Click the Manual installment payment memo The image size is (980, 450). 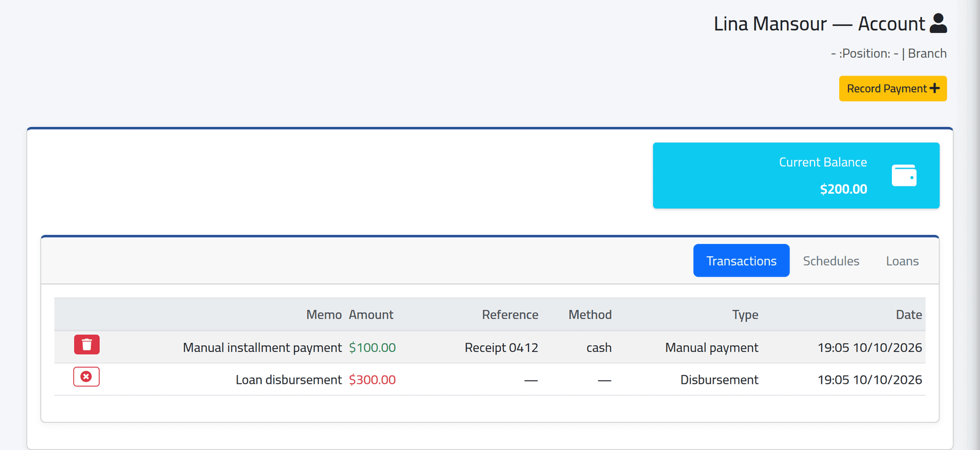coord(262,348)
